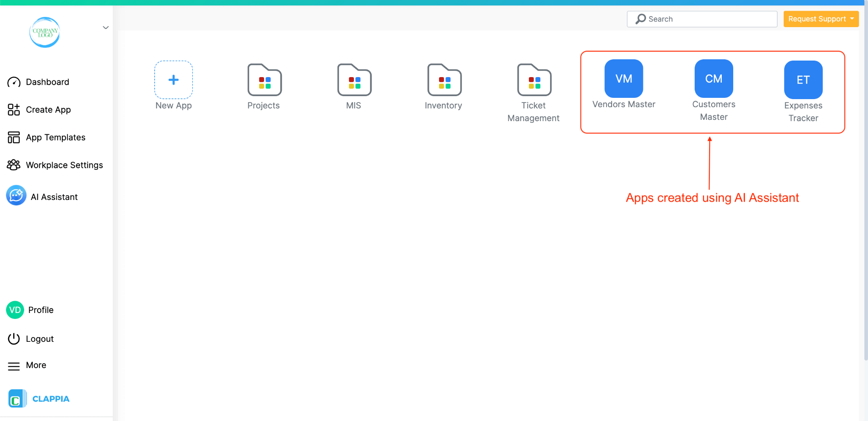Viewport: 868px width, 421px height.
Task: Launch the AI Assistant
Action: [54, 196]
